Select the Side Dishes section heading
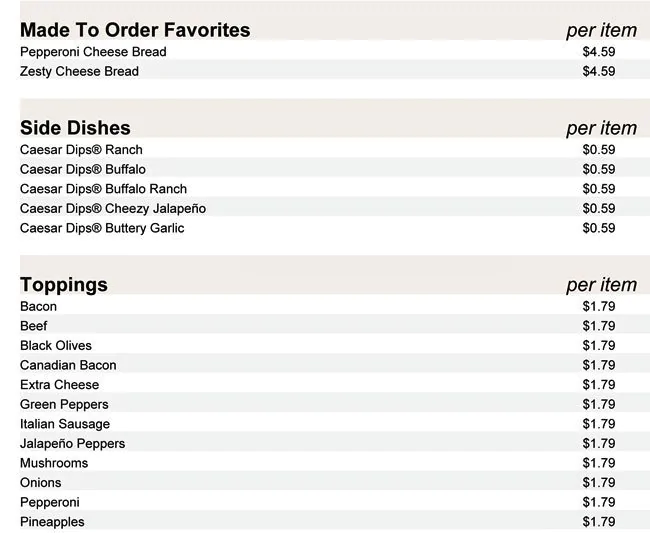The width and height of the screenshot is (650, 533). click(x=75, y=128)
